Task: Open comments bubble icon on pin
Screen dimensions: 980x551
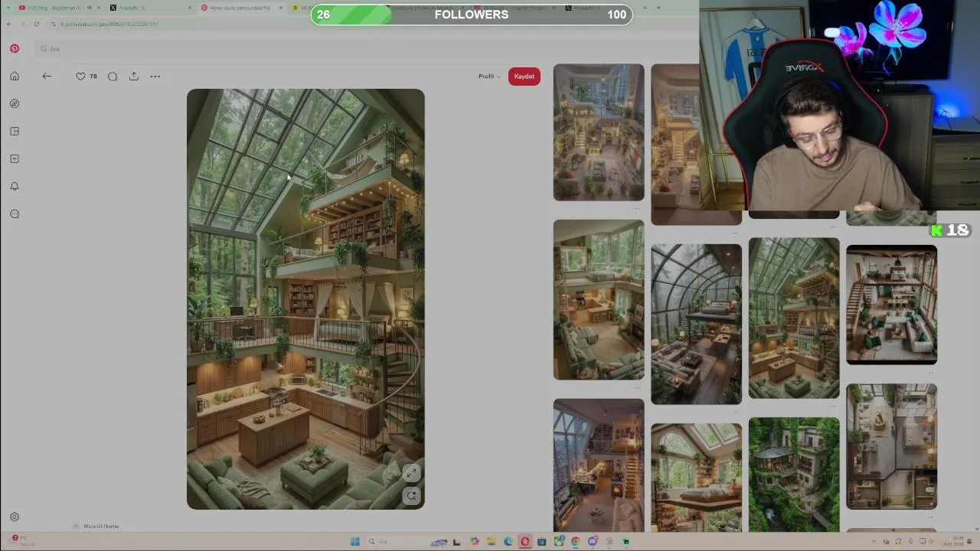Action: pos(113,76)
